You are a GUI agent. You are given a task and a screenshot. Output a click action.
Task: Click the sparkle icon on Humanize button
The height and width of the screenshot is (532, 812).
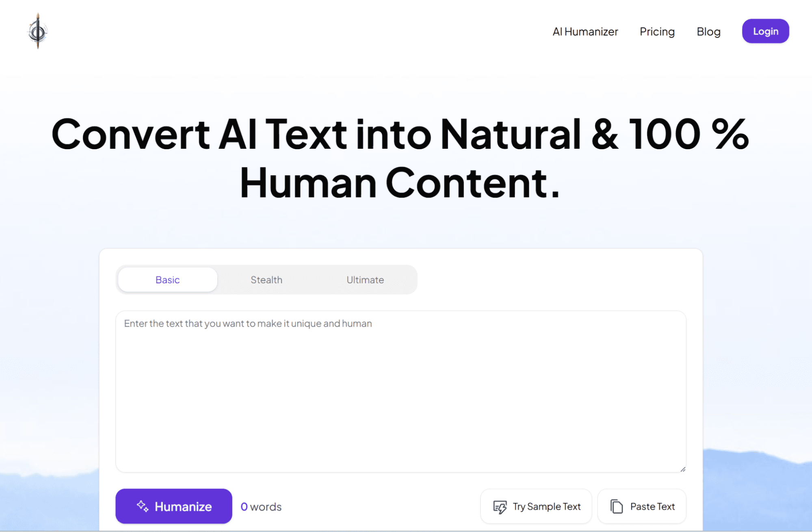142,506
